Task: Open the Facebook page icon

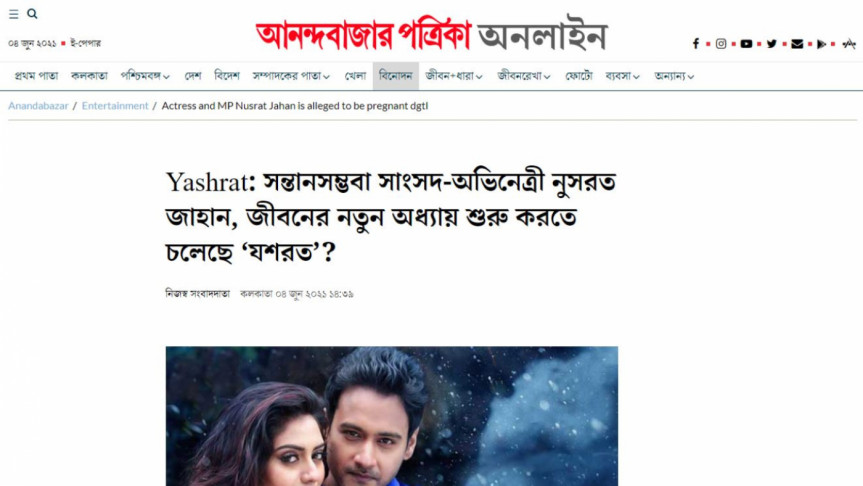Action: coord(696,43)
